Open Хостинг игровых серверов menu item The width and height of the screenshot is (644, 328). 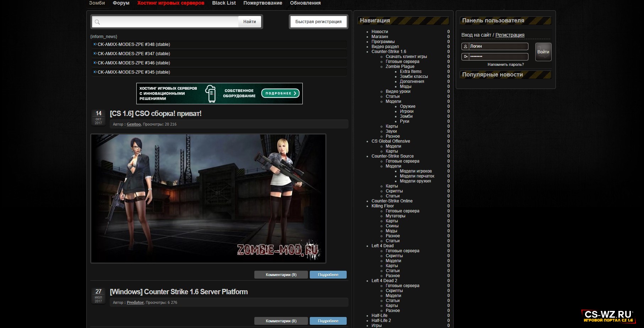point(171,3)
